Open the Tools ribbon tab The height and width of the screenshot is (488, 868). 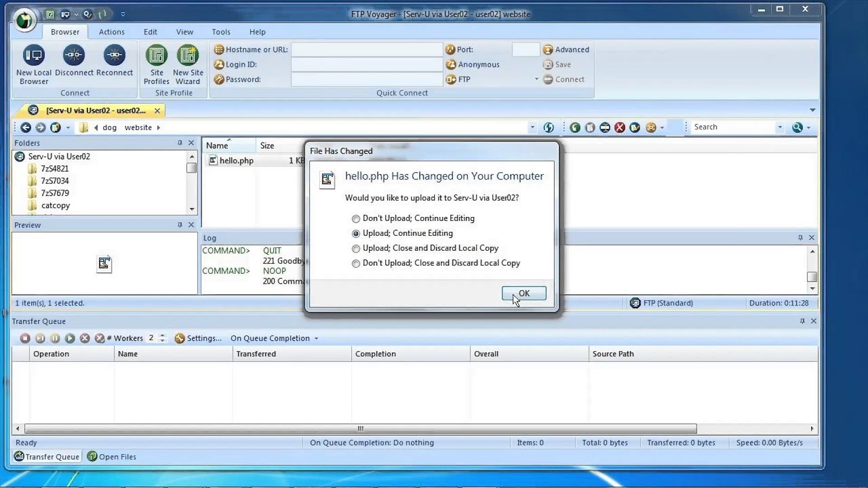(x=221, y=32)
